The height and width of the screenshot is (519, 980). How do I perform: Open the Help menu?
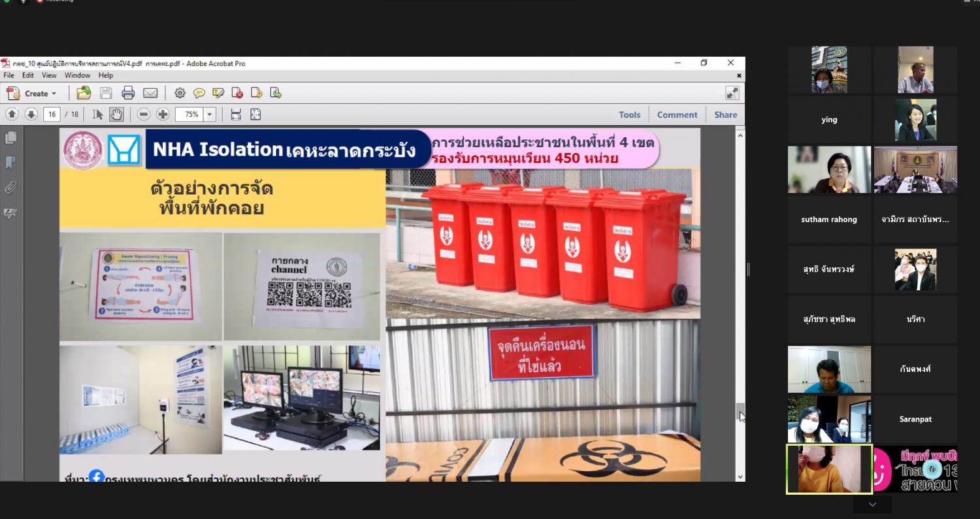(106, 75)
